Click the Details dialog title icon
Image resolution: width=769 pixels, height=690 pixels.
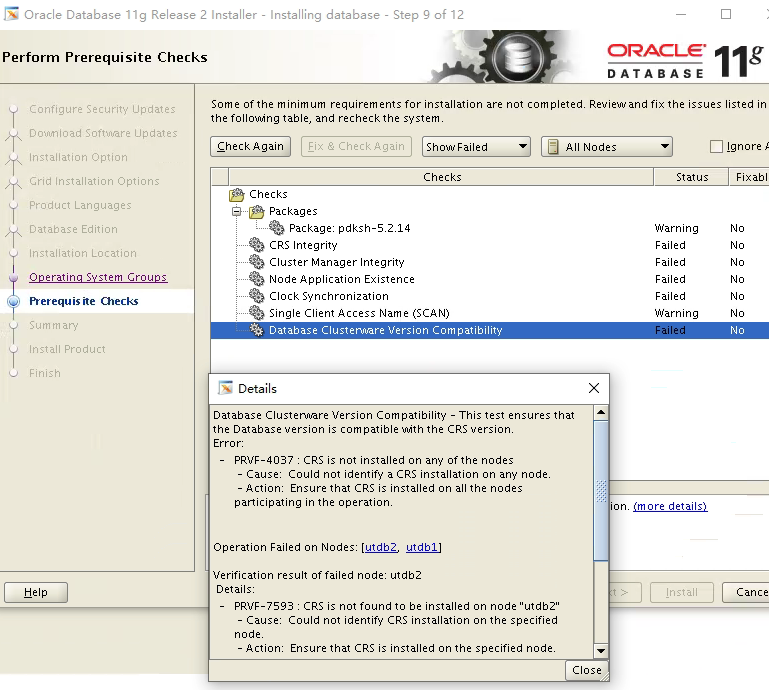[x=226, y=388]
